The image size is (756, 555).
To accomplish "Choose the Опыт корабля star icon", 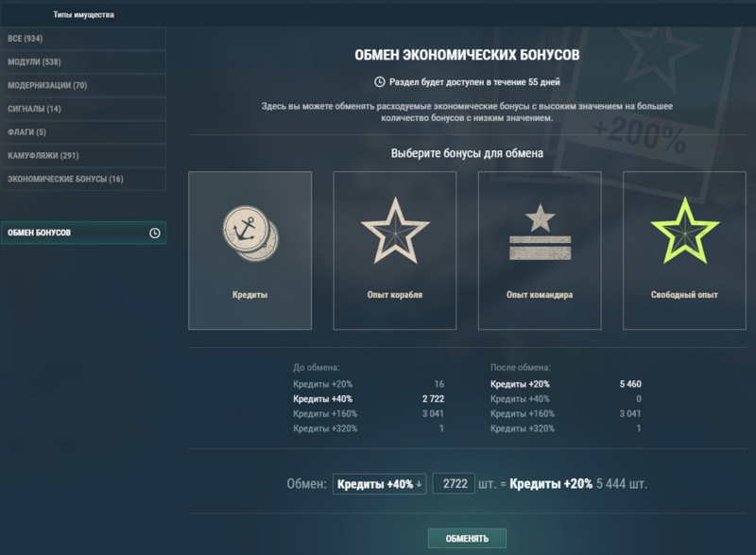I will click(395, 231).
